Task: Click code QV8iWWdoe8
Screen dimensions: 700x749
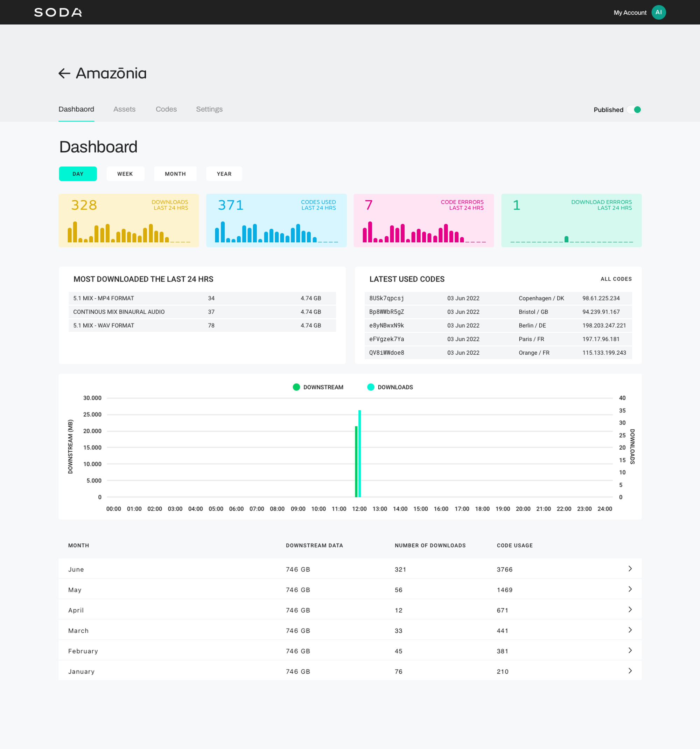Action: click(386, 352)
